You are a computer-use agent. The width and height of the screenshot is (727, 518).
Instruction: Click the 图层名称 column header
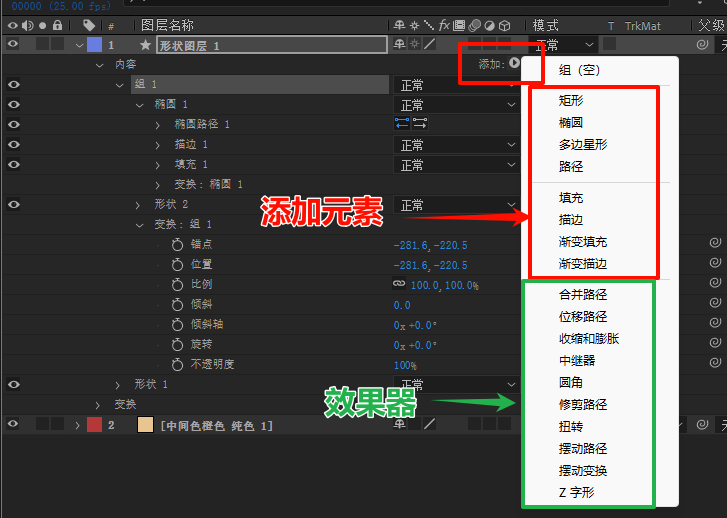pyautogui.click(x=167, y=25)
